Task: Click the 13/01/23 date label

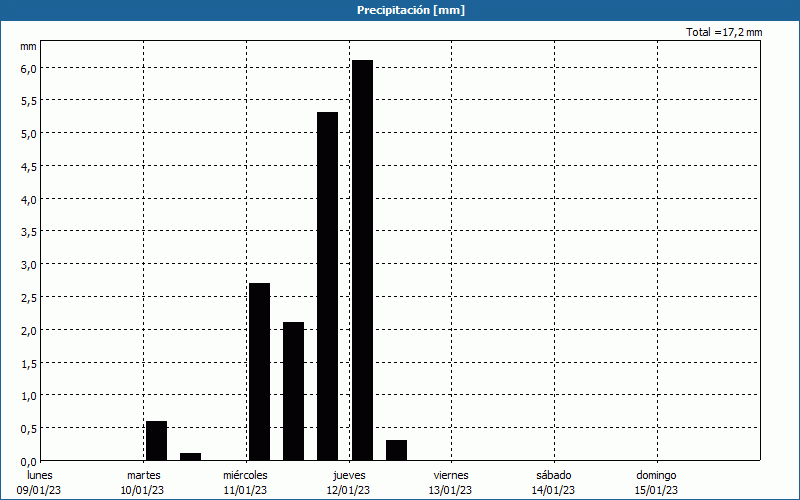Action: point(451,490)
